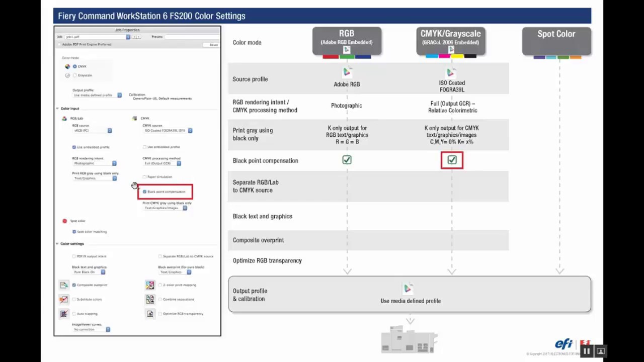The width and height of the screenshot is (644, 362).
Task: Click the "Optimize RGB transparency" diagram row label
Action: (267, 260)
